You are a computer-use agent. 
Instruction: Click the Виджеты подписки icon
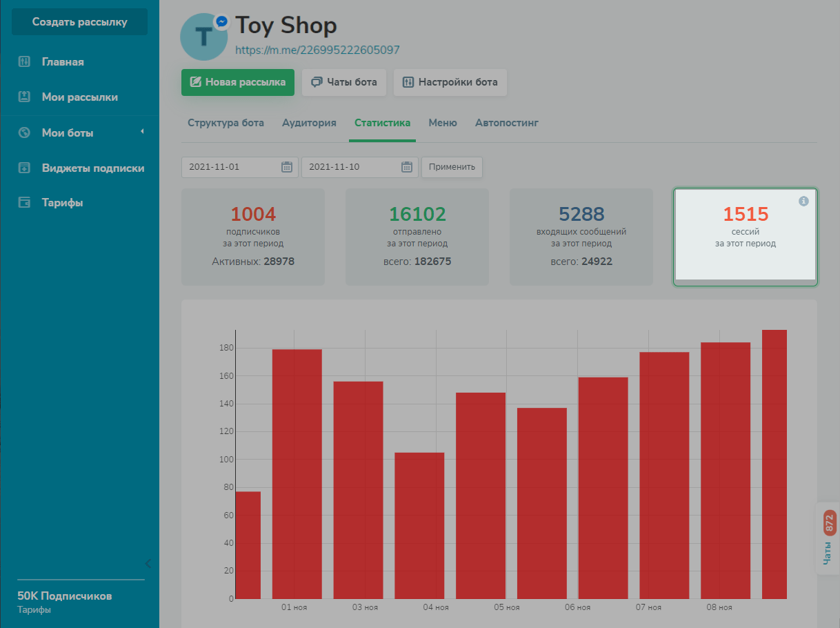point(24,168)
